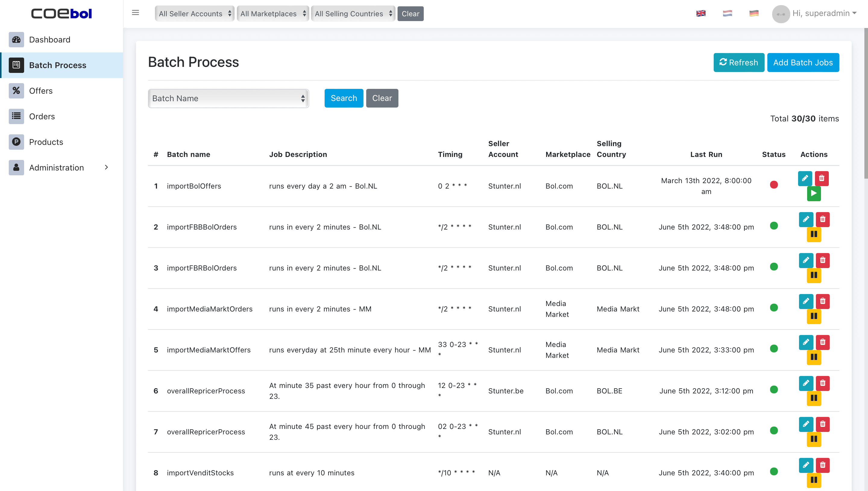Open Products in sidebar
This screenshot has width=868, height=491.
[x=62, y=142]
